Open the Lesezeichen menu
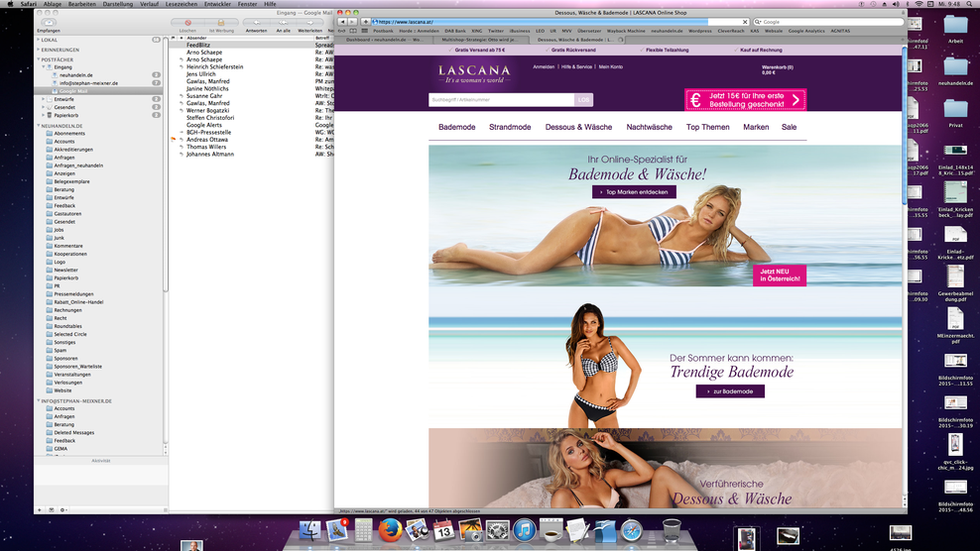The image size is (980, 551). pos(182,4)
